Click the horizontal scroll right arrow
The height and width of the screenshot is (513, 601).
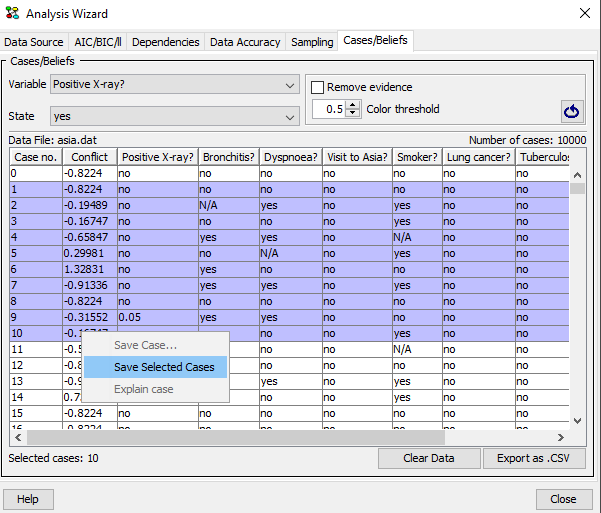[561, 437]
